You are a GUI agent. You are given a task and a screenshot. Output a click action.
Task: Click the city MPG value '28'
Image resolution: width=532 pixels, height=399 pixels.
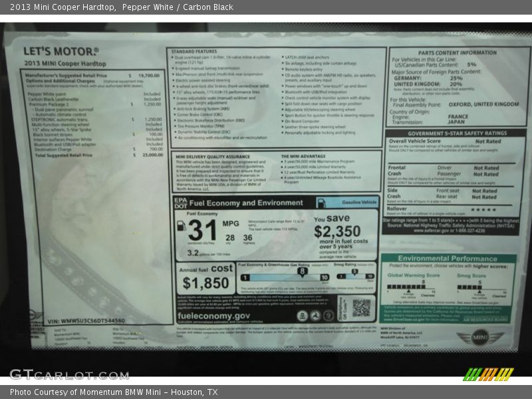pos(230,238)
